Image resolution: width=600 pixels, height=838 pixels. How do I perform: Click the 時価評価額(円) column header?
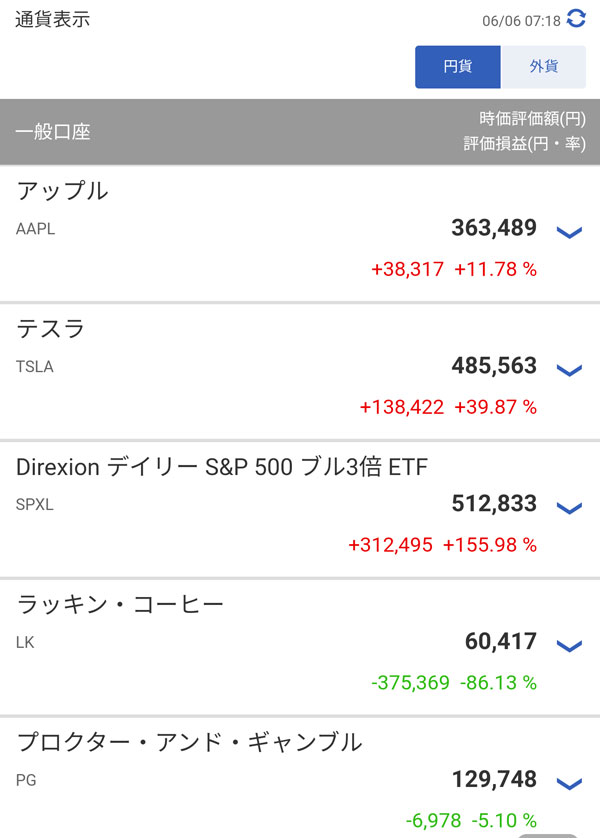tap(532, 118)
